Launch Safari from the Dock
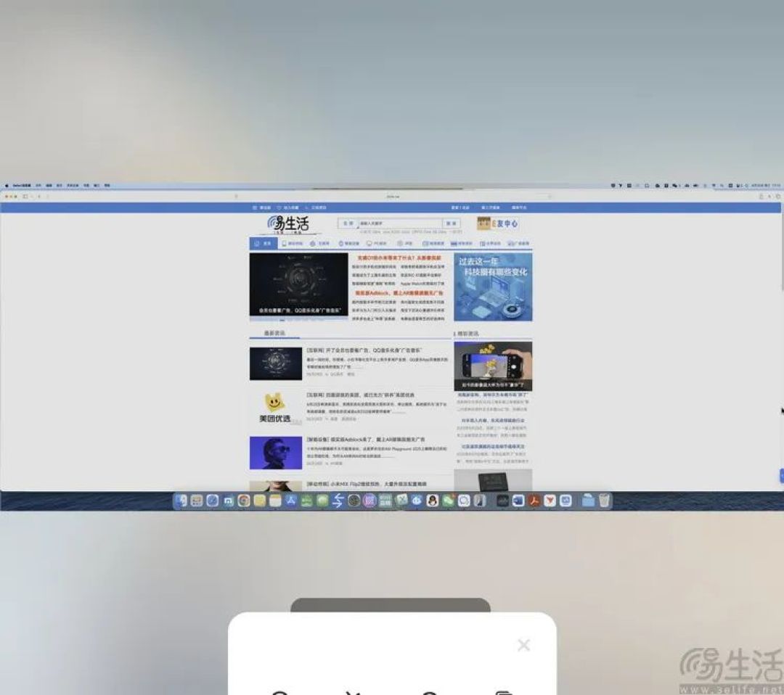 [x=213, y=500]
